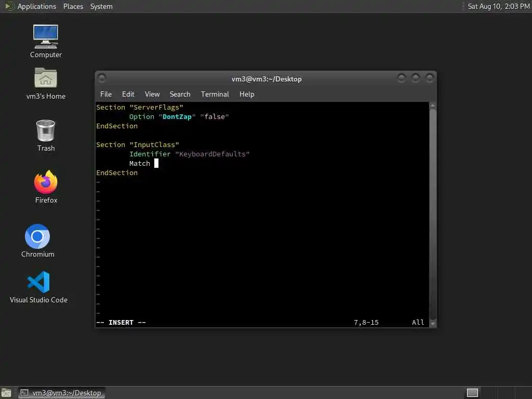Image resolution: width=532 pixels, height=399 pixels.
Task: Open the terminal Help menu
Action: pos(247,95)
